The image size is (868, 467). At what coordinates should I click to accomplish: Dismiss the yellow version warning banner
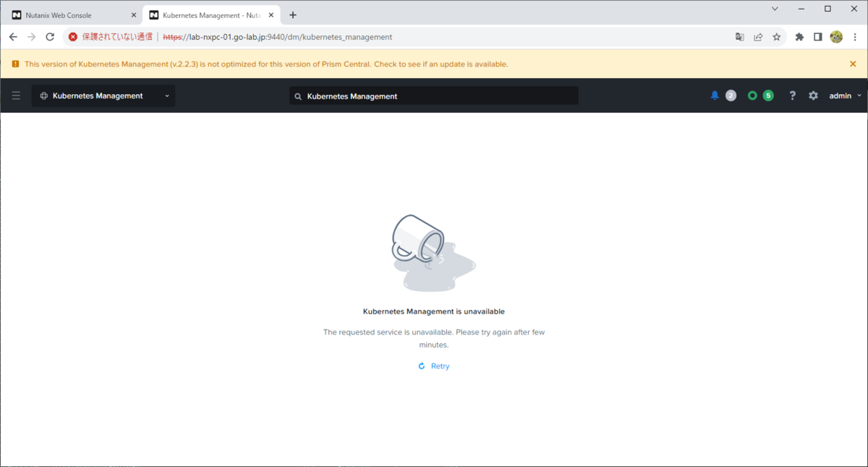click(x=853, y=64)
